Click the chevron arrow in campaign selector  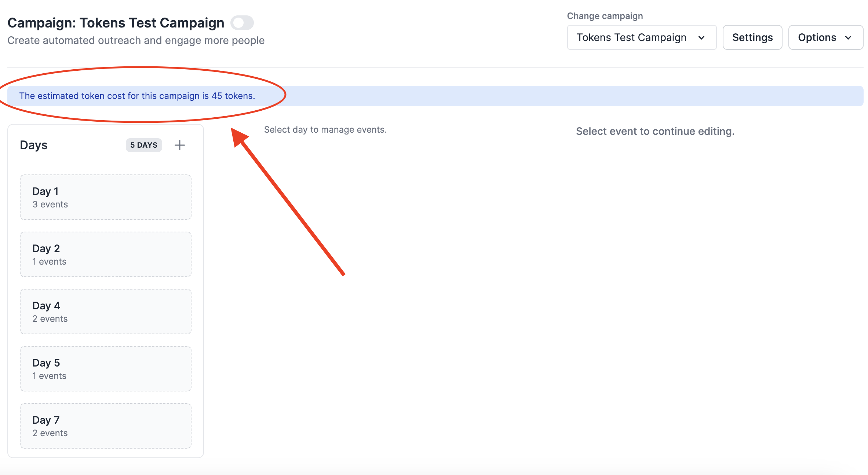(x=701, y=38)
